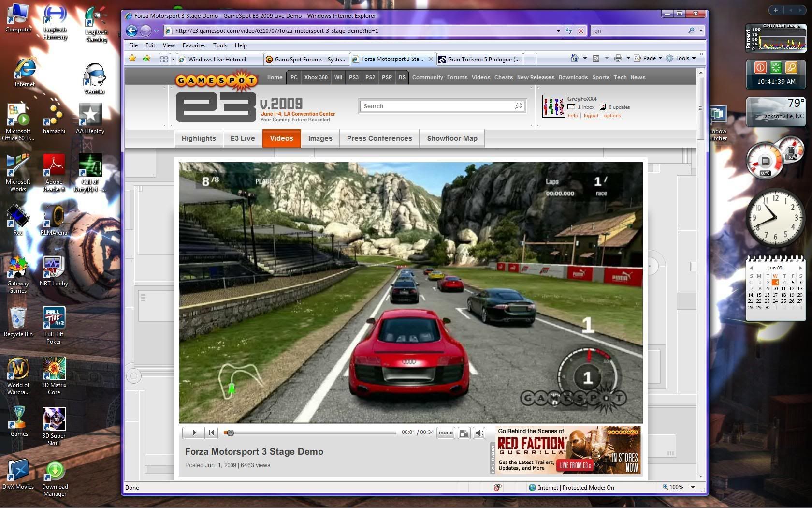Restart video with the skip-to-start button
The image size is (812, 508).
pyautogui.click(x=211, y=433)
